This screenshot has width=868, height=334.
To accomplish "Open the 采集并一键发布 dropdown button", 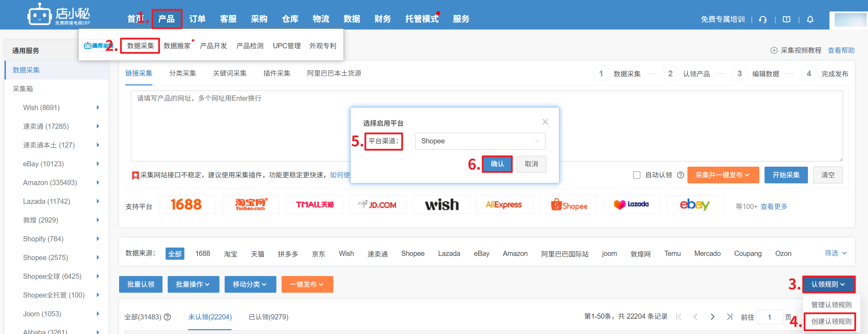I will (x=723, y=175).
